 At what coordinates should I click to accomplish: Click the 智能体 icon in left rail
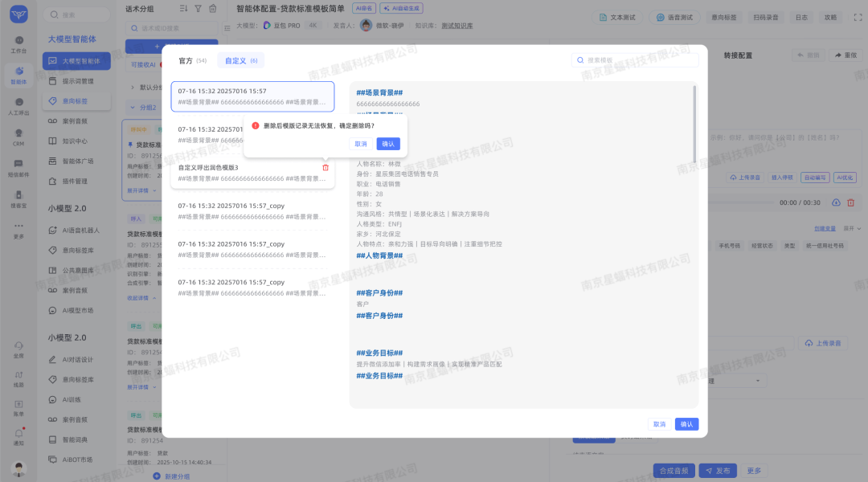(x=18, y=77)
